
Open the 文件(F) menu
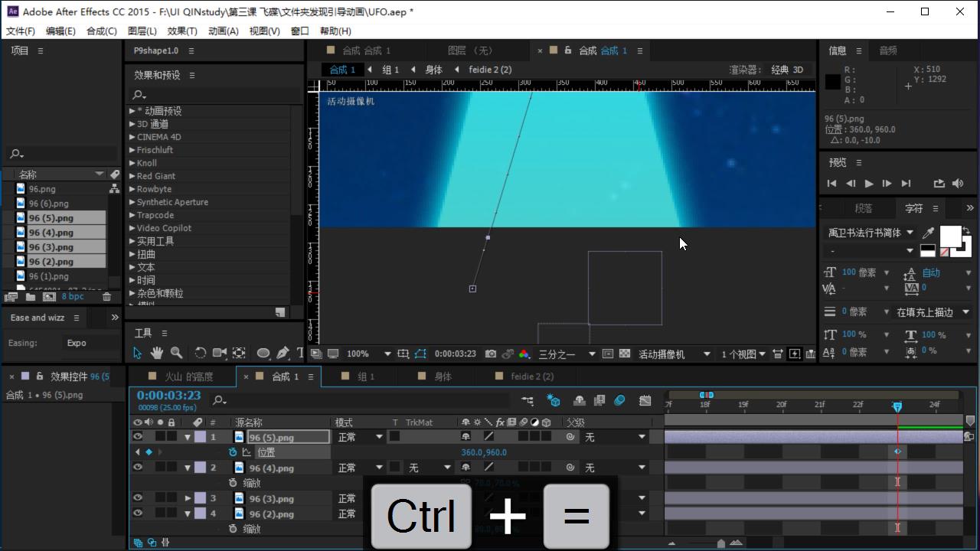point(21,31)
